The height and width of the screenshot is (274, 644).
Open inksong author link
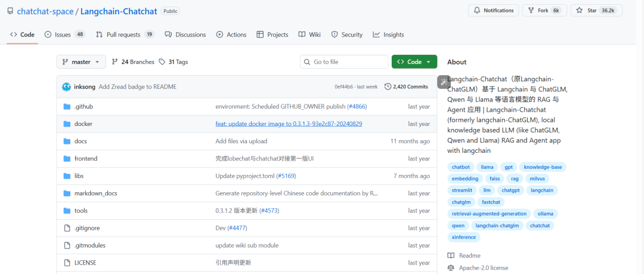pos(85,87)
